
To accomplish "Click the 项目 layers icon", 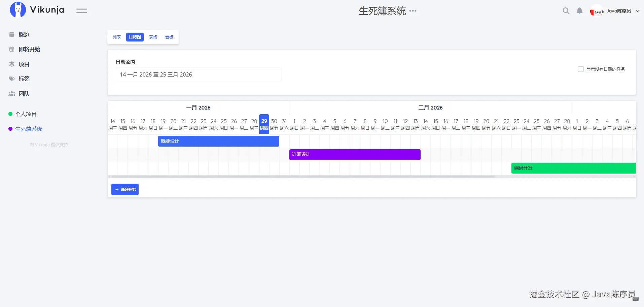I will coord(12,64).
